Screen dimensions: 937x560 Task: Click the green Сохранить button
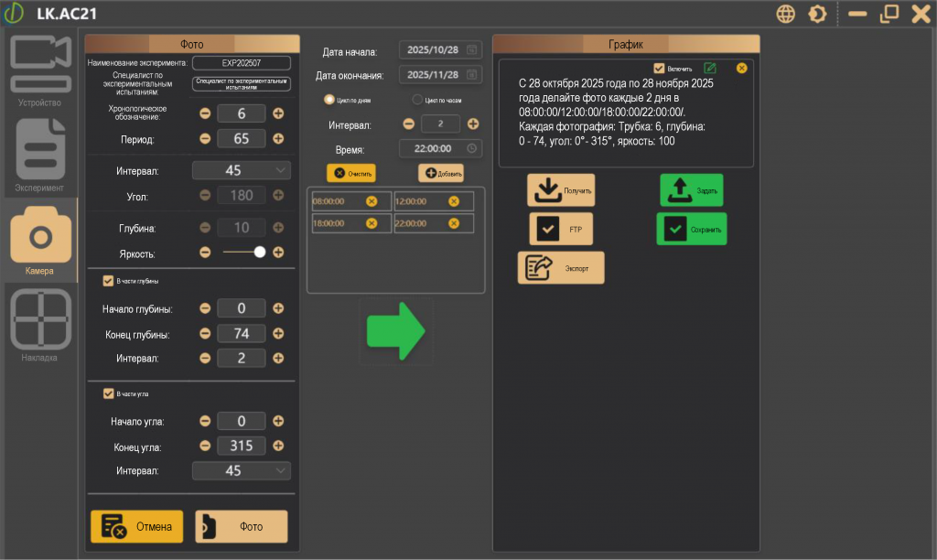(x=692, y=229)
